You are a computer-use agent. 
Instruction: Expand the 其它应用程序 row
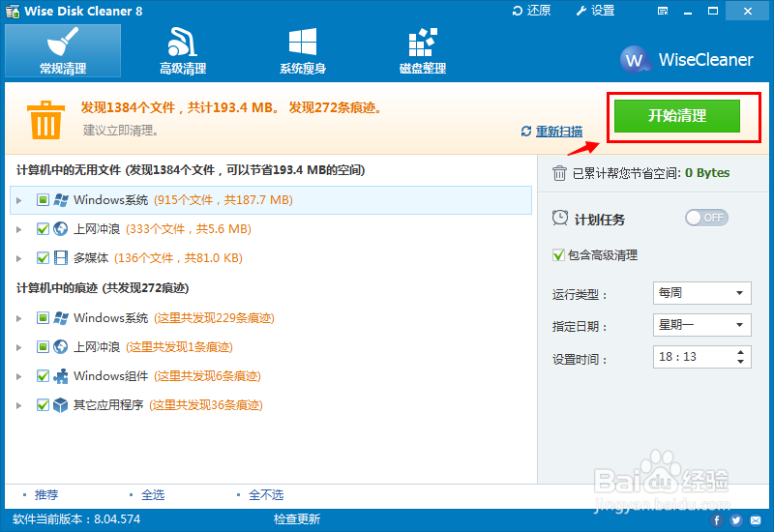coord(18,405)
